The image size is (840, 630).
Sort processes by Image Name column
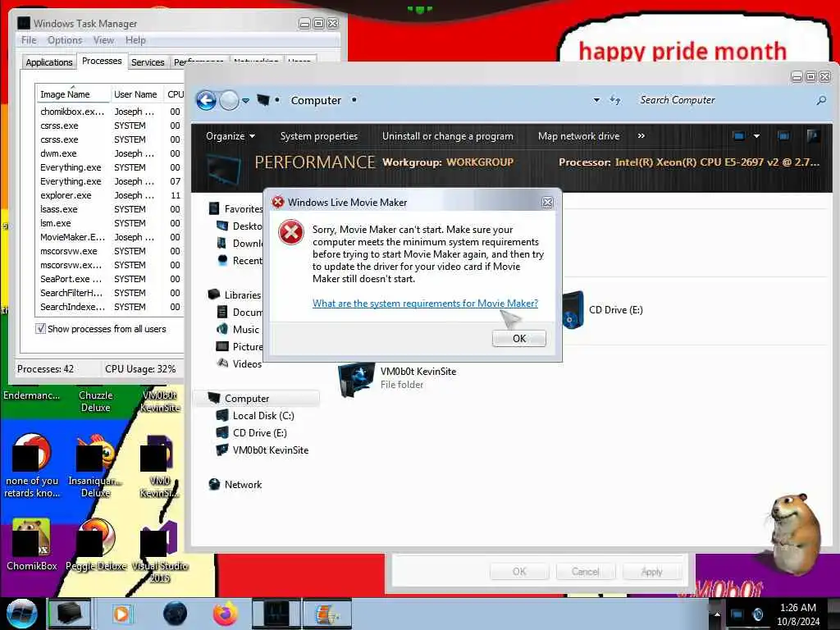tap(72, 94)
